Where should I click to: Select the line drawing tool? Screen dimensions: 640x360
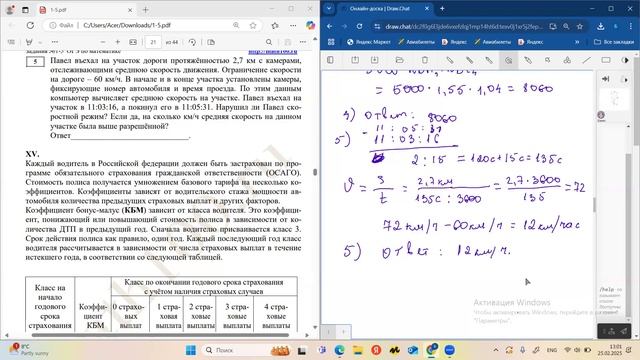pos(587,60)
